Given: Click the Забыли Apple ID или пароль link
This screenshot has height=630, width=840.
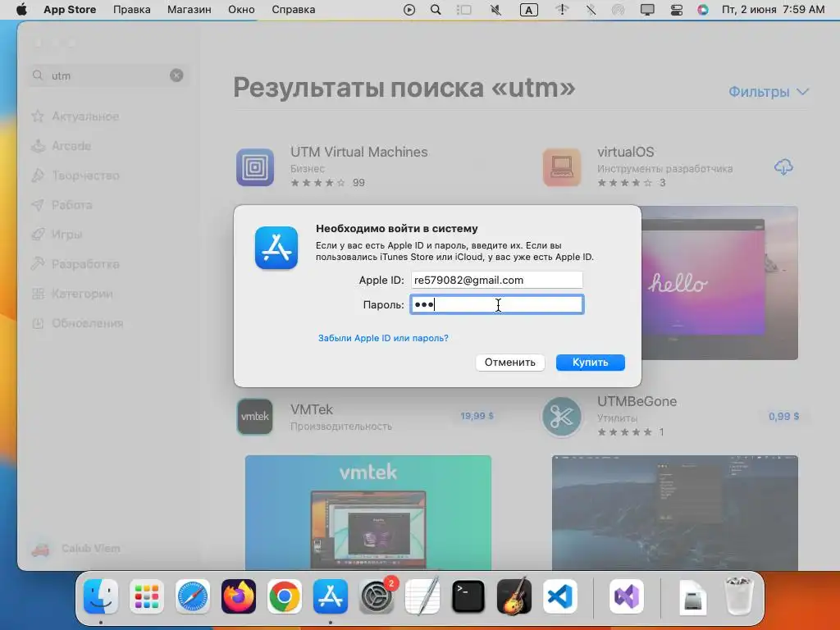Looking at the screenshot, I should 383,338.
